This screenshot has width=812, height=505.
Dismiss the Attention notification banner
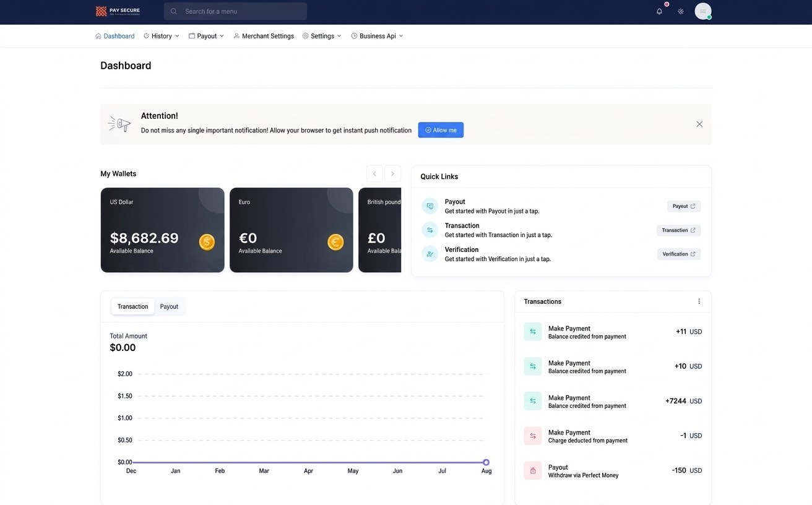click(699, 124)
